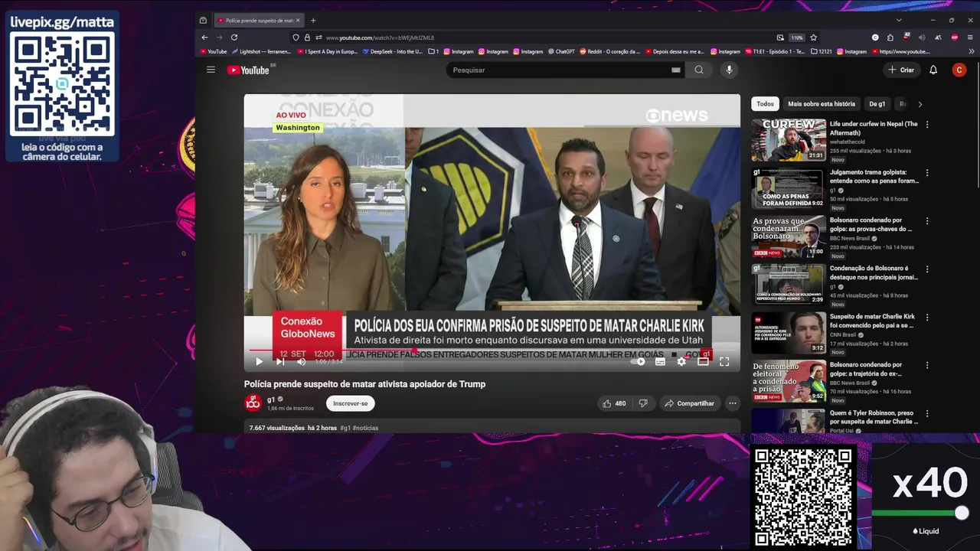The width and height of the screenshot is (980, 551).
Task: Select the 'Todos' filter chip
Action: pyautogui.click(x=765, y=104)
